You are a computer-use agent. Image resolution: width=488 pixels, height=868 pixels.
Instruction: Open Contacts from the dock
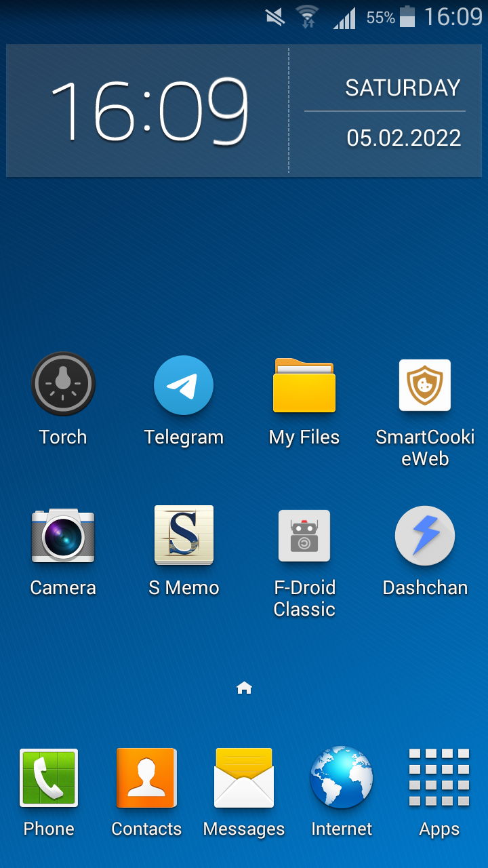(x=146, y=778)
